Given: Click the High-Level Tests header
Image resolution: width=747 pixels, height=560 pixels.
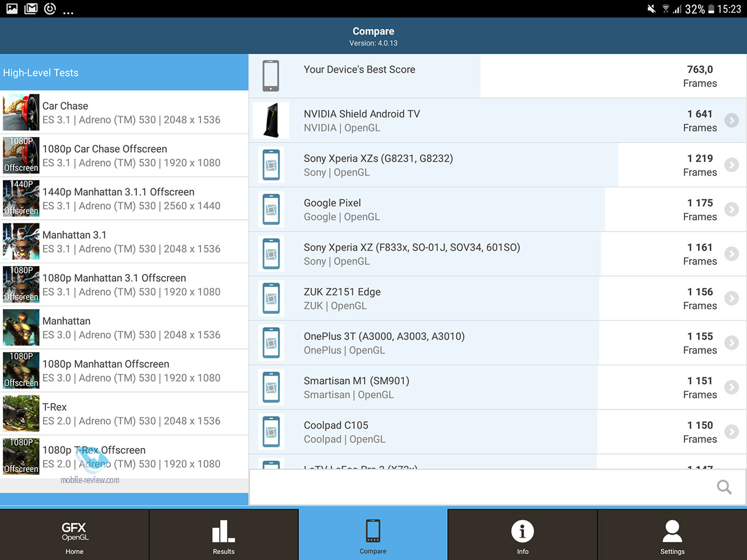Looking at the screenshot, I should coord(124,72).
